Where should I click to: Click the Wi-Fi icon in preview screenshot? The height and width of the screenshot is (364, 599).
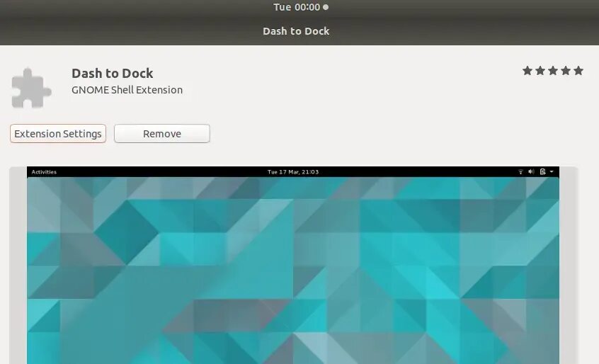coord(520,172)
